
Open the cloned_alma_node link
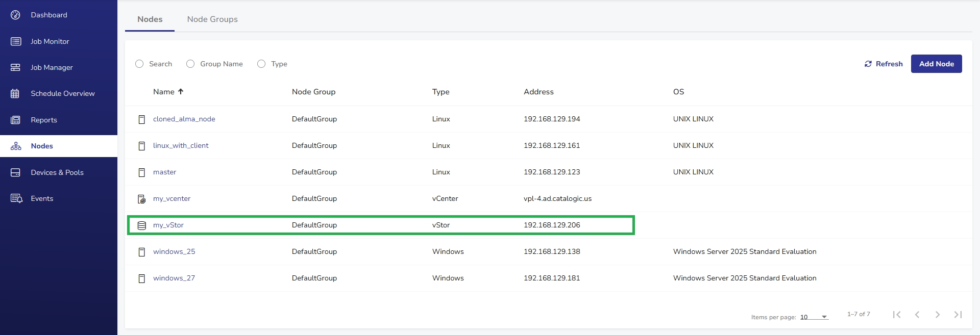[184, 119]
